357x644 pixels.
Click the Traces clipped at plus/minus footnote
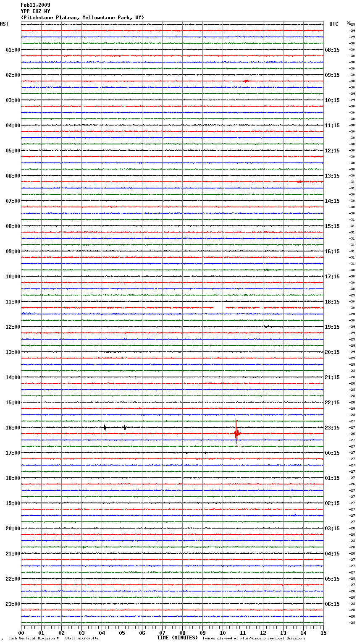pos(254,639)
